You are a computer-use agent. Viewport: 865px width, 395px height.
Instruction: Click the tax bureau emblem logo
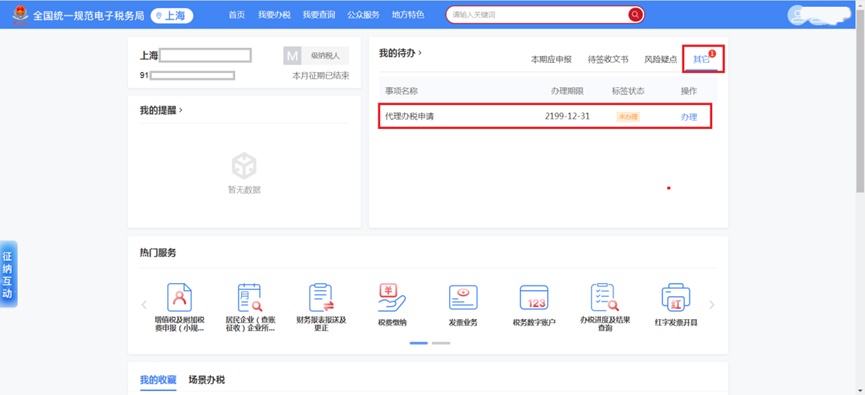[20, 15]
